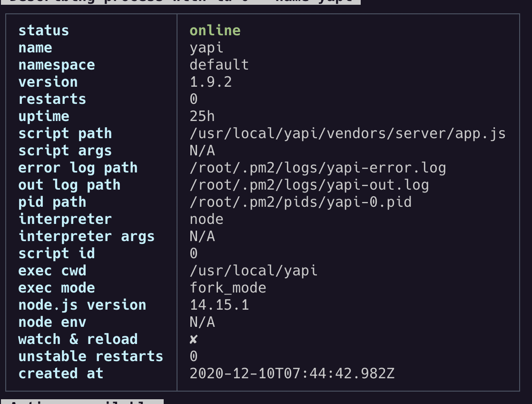Select the node interpreter value
The height and width of the screenshot is (404, 532).
[x=207, y=219]
